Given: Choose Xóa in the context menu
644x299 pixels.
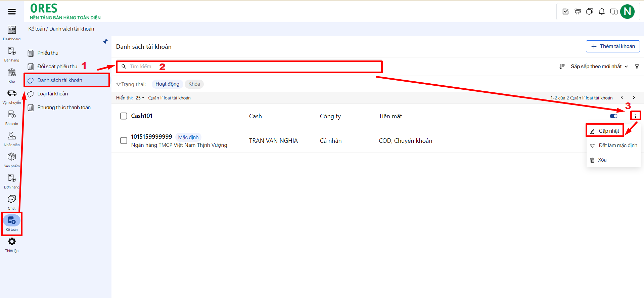Looking at the screenshot, I should point(602,160).
